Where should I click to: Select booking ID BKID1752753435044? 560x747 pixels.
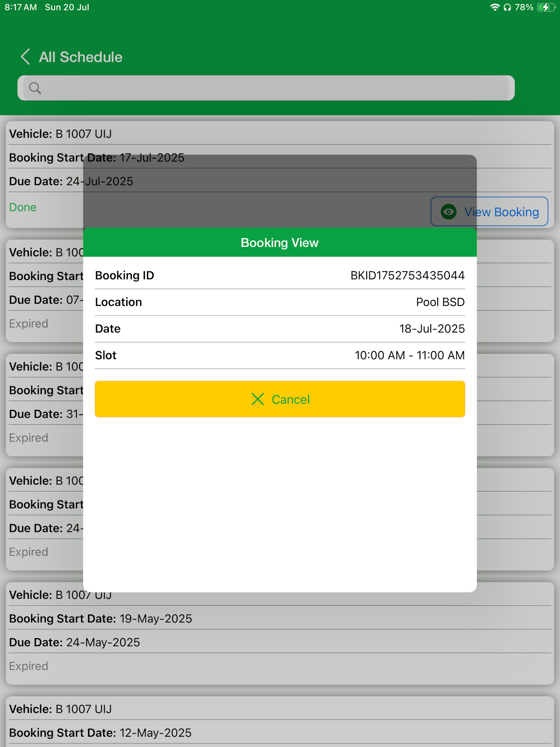point(408,275)
